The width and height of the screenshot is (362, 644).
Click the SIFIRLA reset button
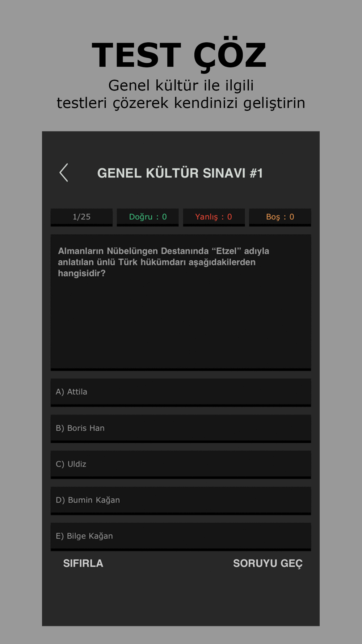tap(83, 563)
